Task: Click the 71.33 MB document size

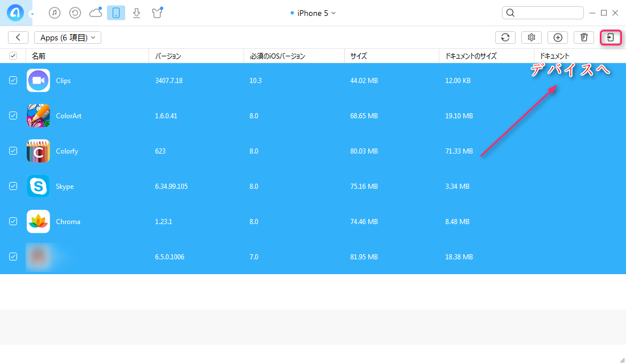Action: (459, 151)
